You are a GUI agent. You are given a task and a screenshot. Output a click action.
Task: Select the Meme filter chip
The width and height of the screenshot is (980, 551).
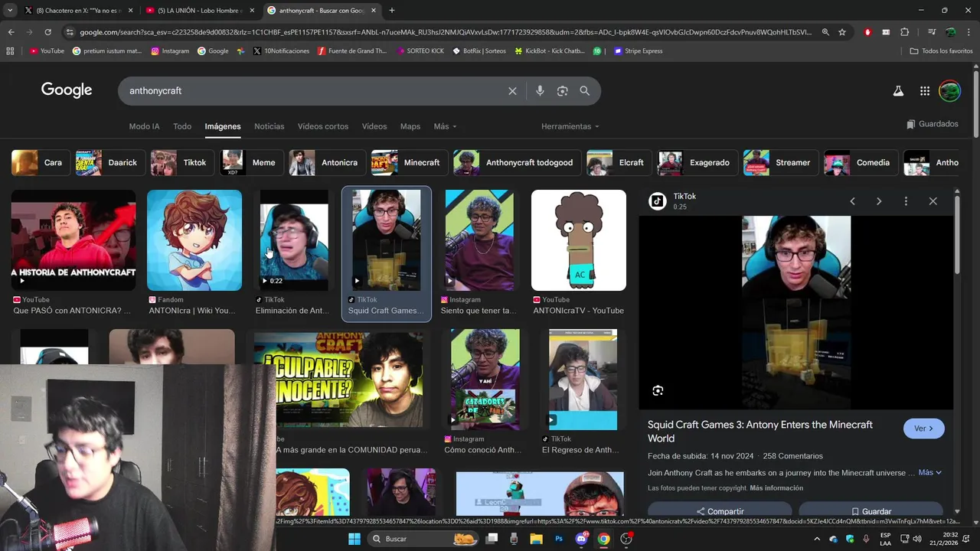point(252,163)
